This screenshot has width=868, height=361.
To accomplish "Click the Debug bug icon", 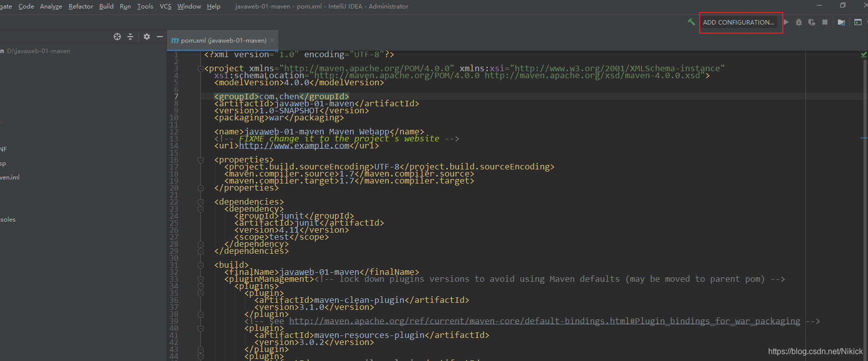I will [x=799, y=22].
